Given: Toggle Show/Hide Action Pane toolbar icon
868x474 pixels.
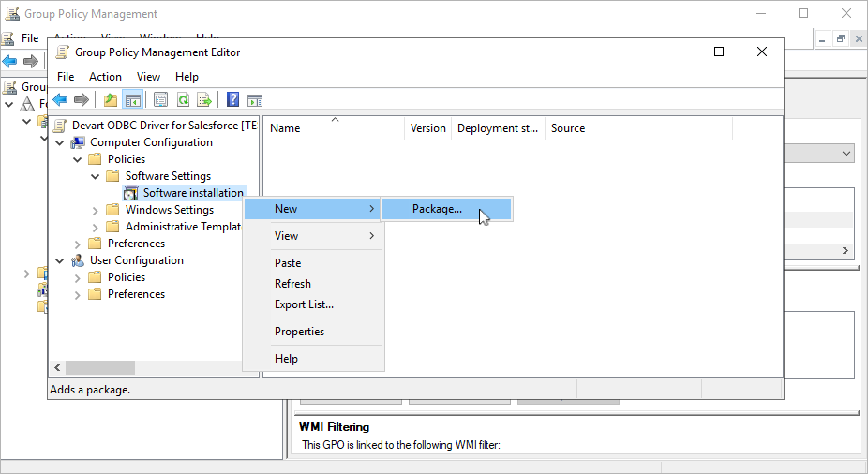Looking at the screenshot, I should tap(255, 100).
